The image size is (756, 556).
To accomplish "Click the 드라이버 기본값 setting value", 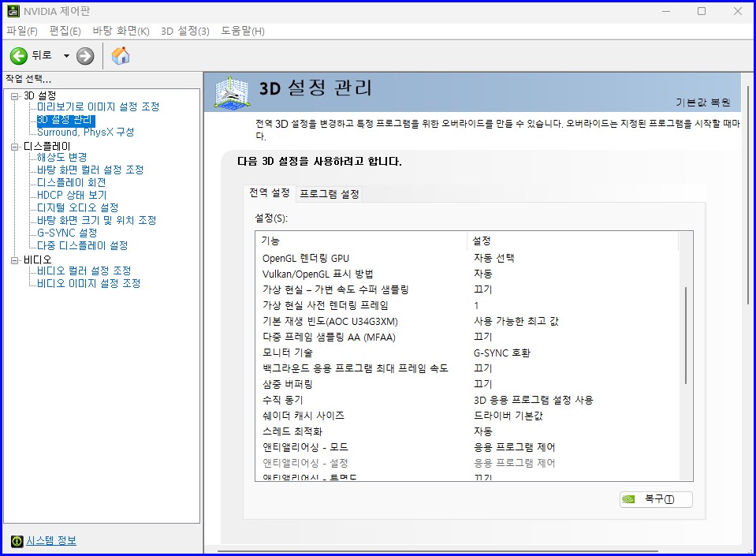I will click(508, 416).
